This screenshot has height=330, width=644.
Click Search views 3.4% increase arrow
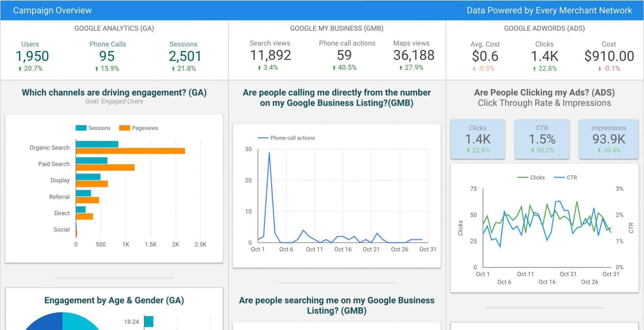point(259,68)
